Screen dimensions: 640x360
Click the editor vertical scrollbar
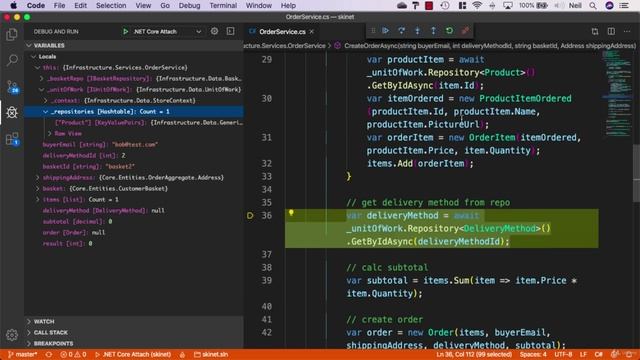pos(636,173)
